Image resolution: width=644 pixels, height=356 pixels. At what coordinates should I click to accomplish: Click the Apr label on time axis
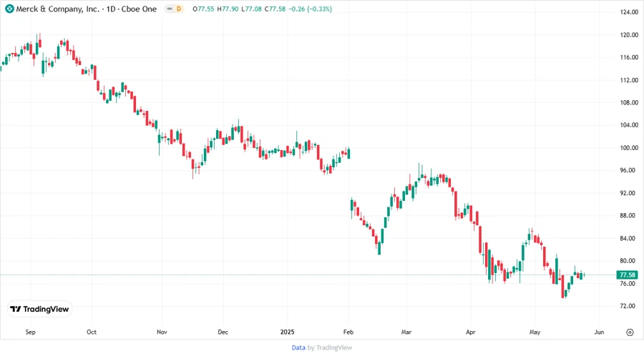point(471,332)
